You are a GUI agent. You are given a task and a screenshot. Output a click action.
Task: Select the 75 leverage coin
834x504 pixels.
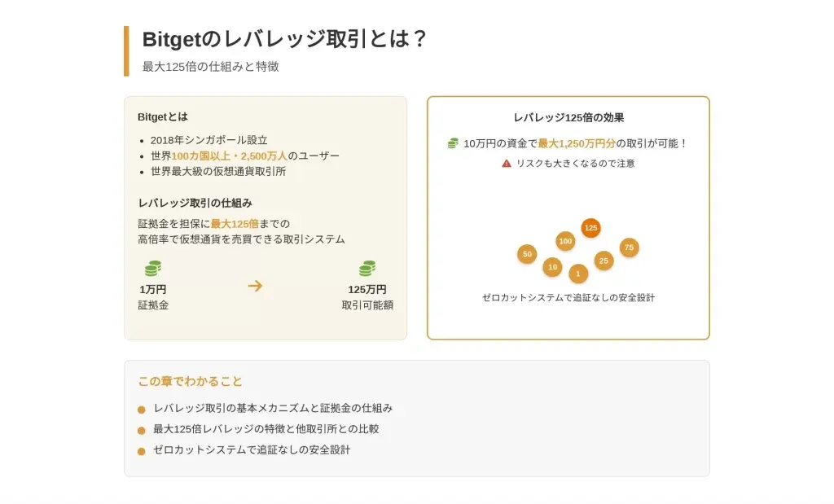[629, 248]
